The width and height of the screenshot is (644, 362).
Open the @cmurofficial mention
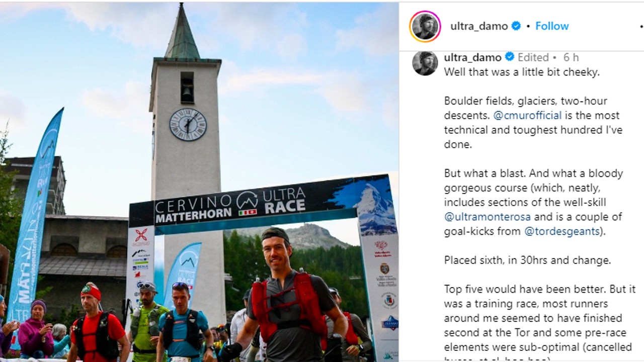point(527,115)
